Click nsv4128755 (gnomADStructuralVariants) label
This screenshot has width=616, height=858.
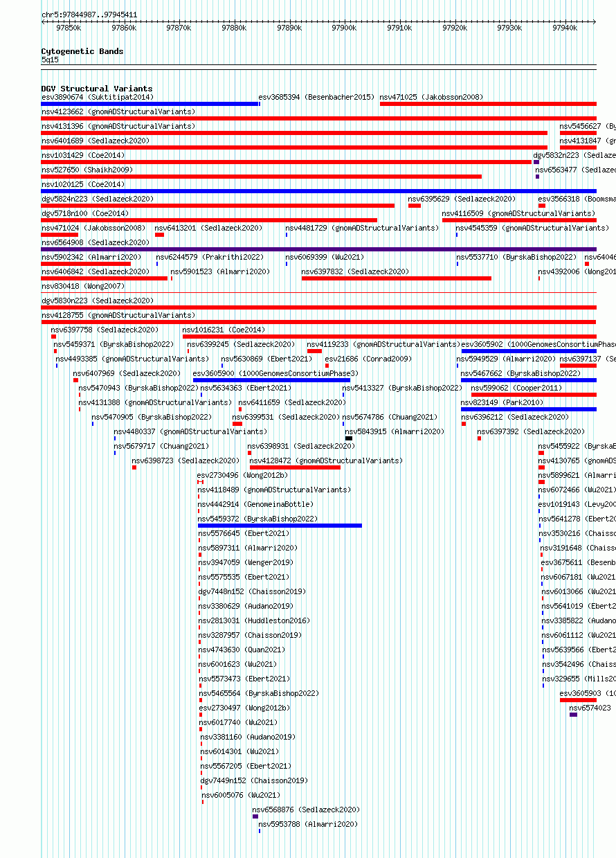pyautogui.click(x=118, y=315)
